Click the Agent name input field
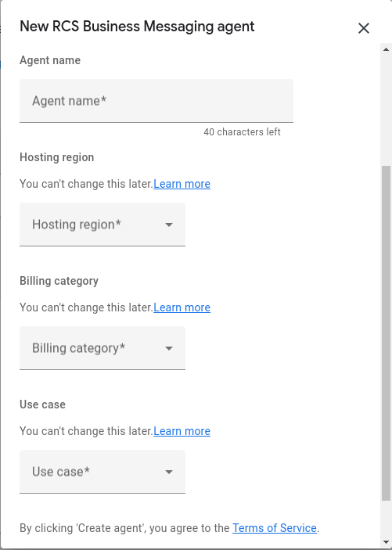392x550 pixels. pos(156,101)
